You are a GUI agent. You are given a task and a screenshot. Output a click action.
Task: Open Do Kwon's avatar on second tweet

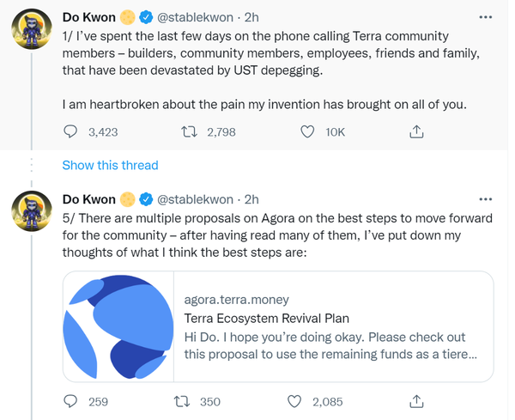coord(31,213)
